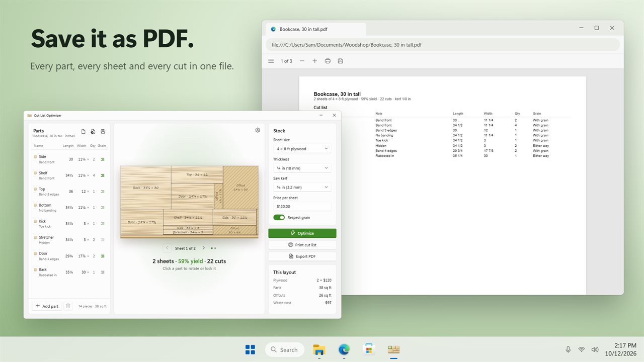Delete selected part with the trash icon
The width and height of the screenshot is (644, 362).
68,306
